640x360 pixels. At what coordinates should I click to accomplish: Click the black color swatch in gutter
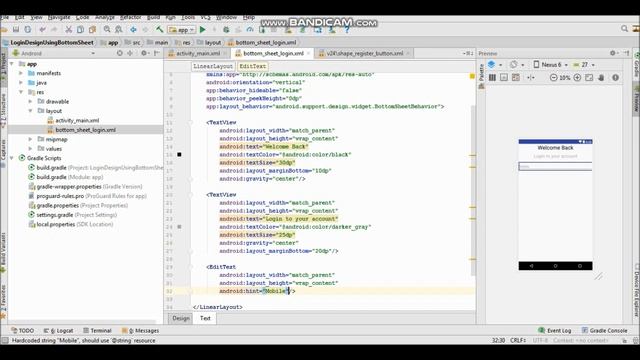tap(179, 155)
